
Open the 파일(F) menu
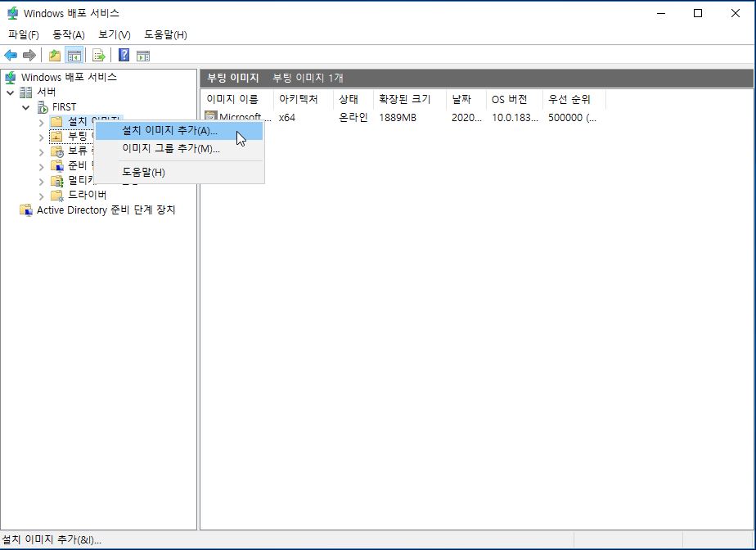[24, 34]
